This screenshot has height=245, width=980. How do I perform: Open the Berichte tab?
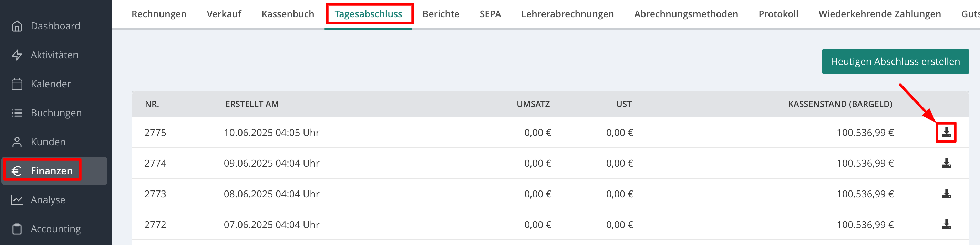441,14
